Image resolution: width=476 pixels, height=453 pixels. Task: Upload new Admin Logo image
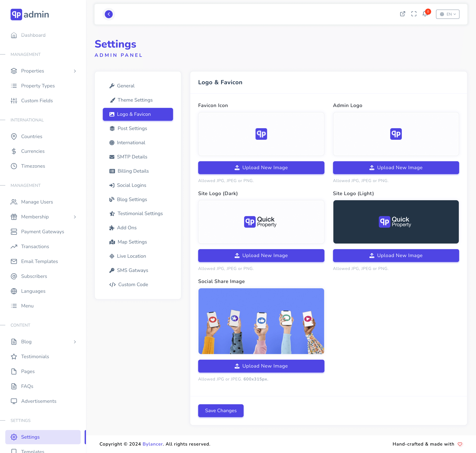[396, 168]
